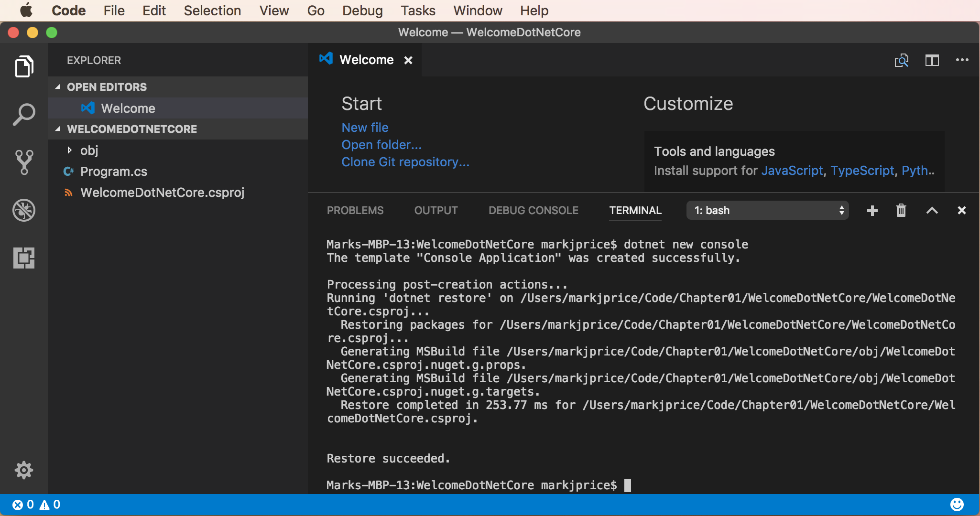
Task: Open the Edit menu
Action: (154, 10)
